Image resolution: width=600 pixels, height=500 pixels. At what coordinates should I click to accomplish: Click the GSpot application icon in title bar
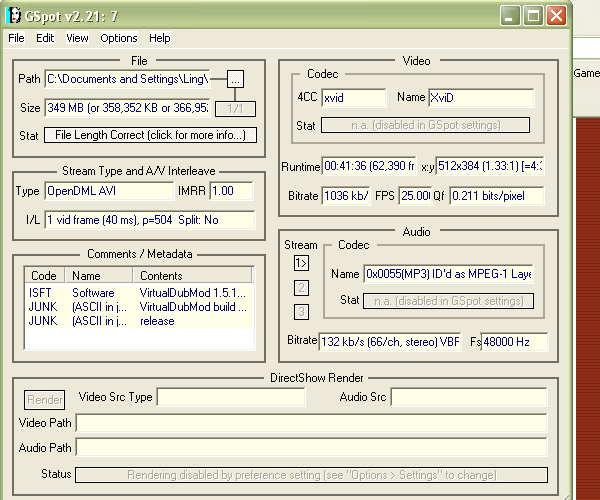coord(13,16)
